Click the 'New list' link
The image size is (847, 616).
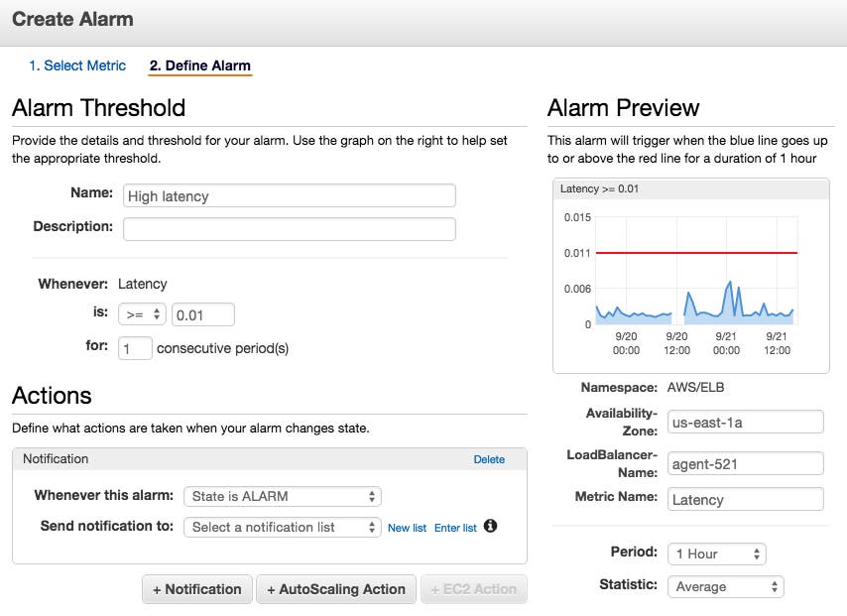[x=407, y=528]
